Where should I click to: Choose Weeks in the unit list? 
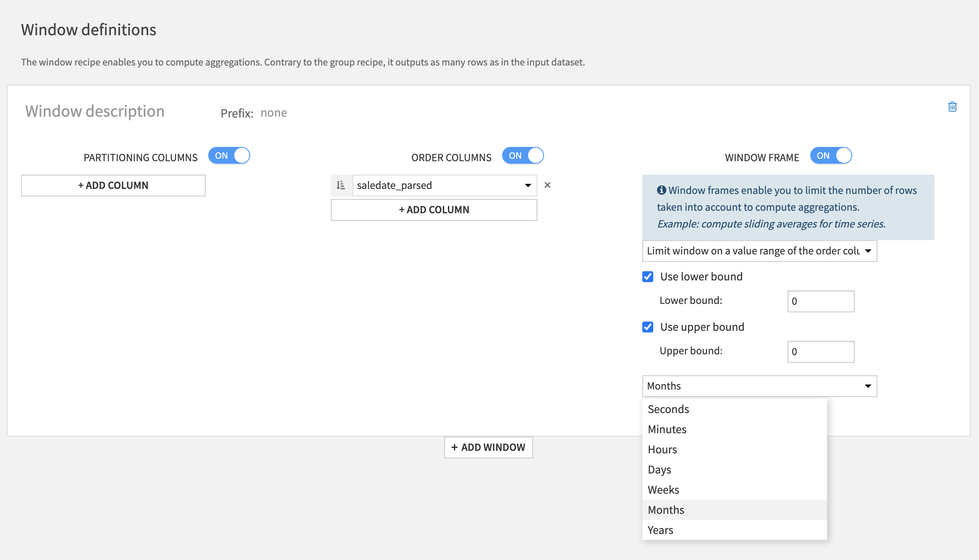click(x=734, y=490)
